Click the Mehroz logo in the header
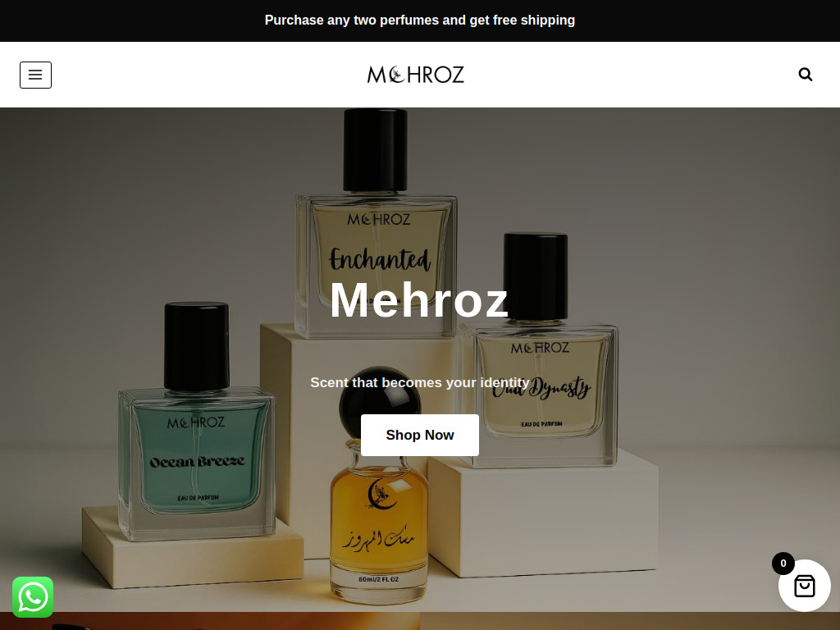Screen dimensions: 840x630 point(416,75)
